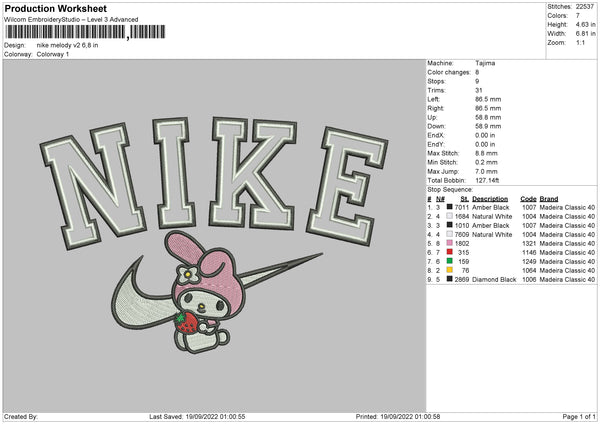Click the Max Stitch value '8.8 mm'

click(486, 153)
